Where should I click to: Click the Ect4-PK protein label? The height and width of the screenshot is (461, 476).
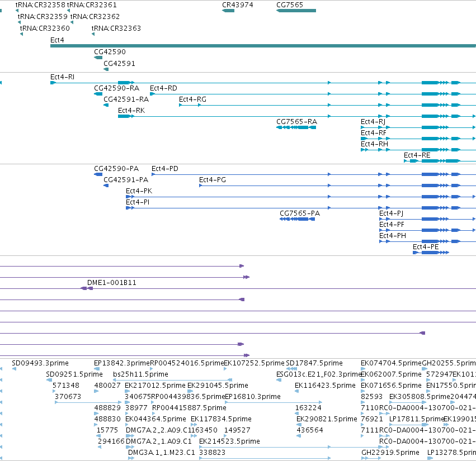tap(139, 191)
